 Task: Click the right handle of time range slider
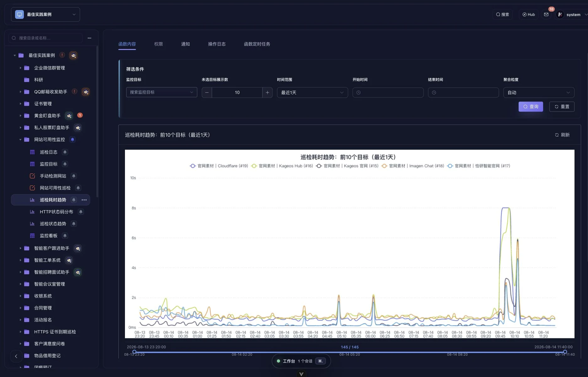pos(565,352)
